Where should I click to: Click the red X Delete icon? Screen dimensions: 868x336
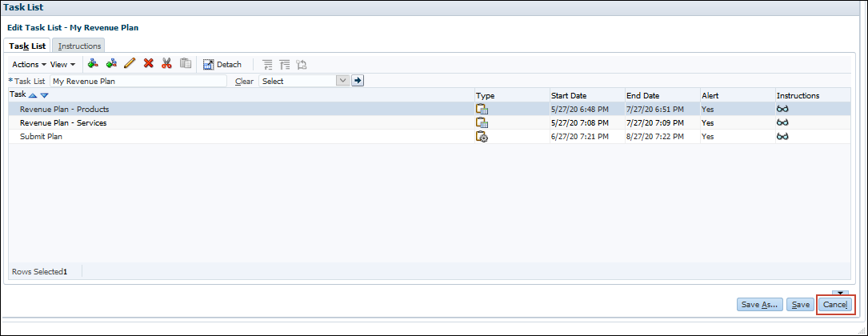pyautogui.click(x=148, y=64)
